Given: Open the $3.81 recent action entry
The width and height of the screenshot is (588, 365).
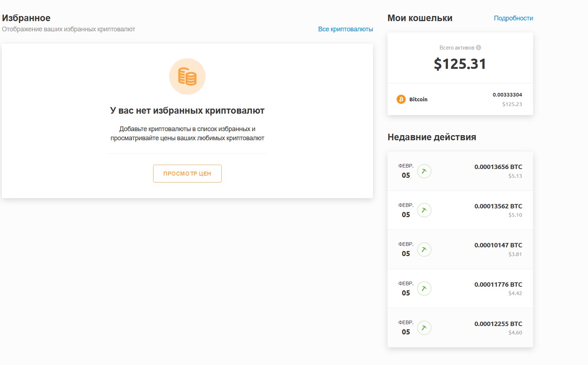Looking at the screenshot, I should [x=515, y=254].
